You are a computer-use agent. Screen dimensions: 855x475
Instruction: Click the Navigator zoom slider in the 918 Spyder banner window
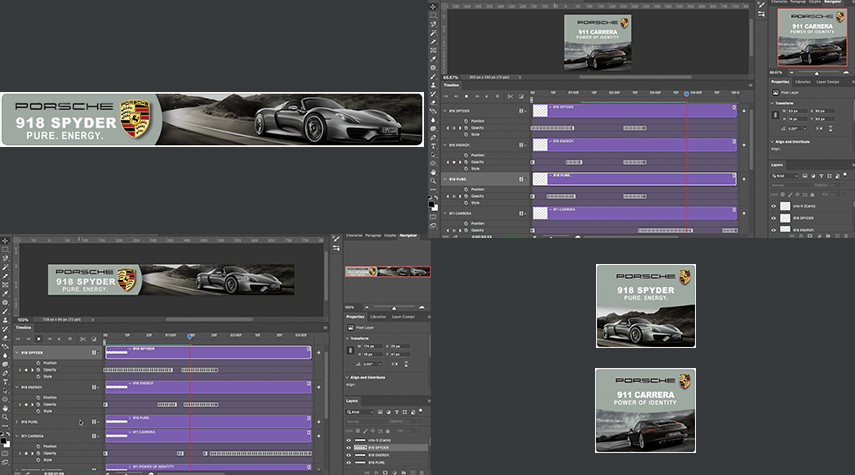(394, 307)
